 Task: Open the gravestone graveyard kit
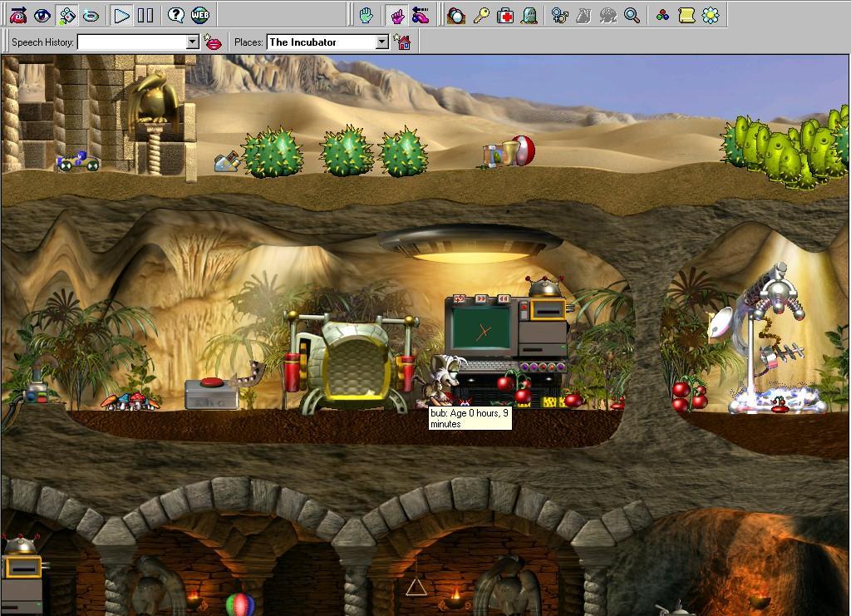point(529,15)
